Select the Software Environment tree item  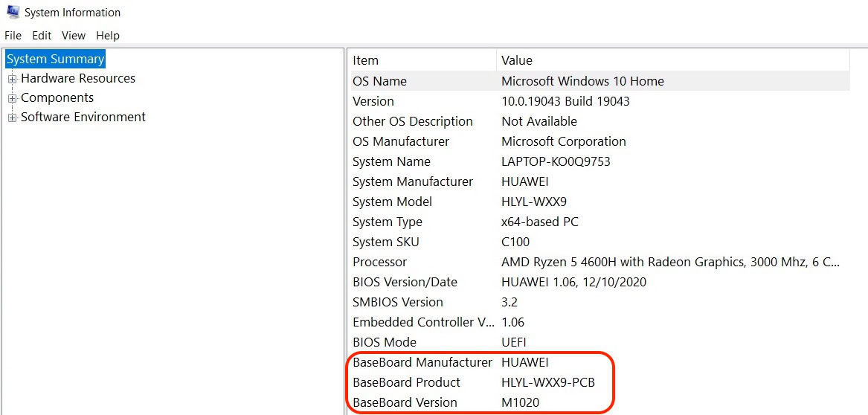tap(83, 117)
